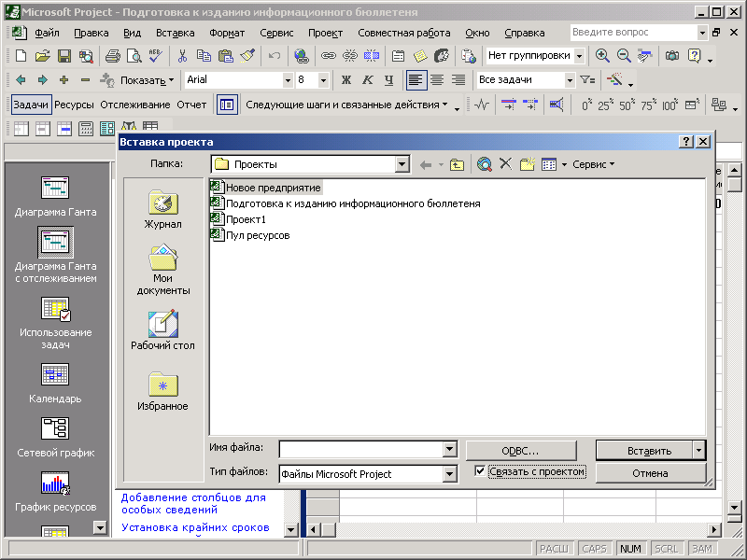Mark task as 100% complete
Screen dimensions: 747x560
(669, 105)
